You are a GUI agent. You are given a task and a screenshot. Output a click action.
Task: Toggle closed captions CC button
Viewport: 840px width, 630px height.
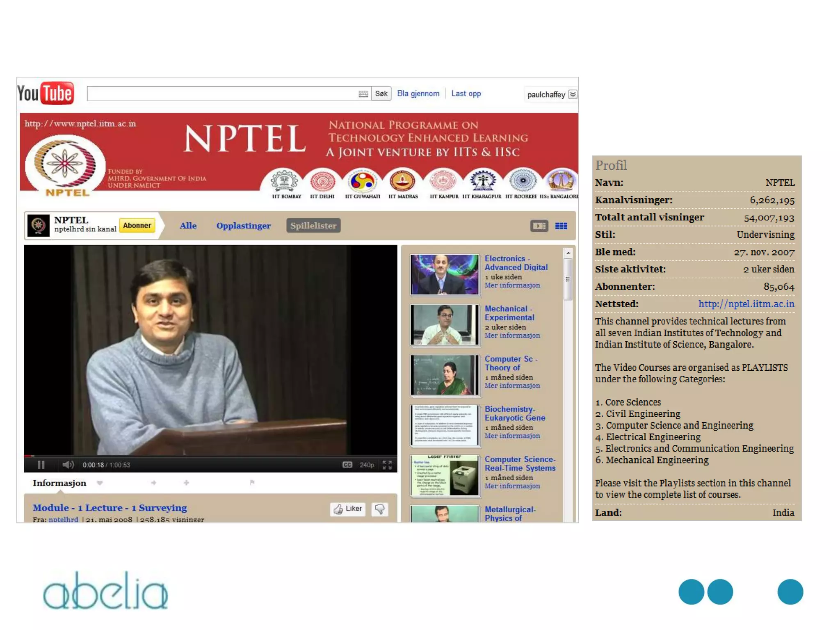pyautogui.click(x=347, y=465)
